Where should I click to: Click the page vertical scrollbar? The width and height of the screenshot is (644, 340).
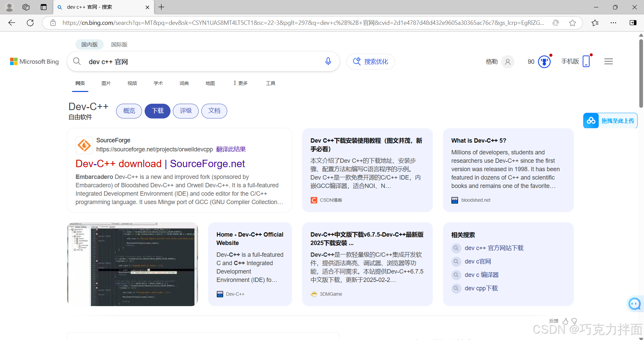[641, 74]
